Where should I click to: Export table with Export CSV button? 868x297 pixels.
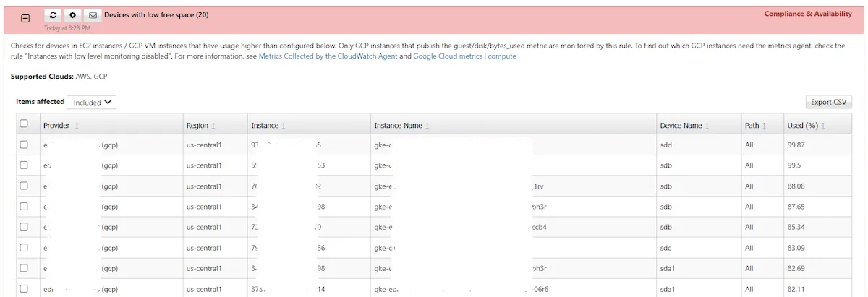pos(828,102)
